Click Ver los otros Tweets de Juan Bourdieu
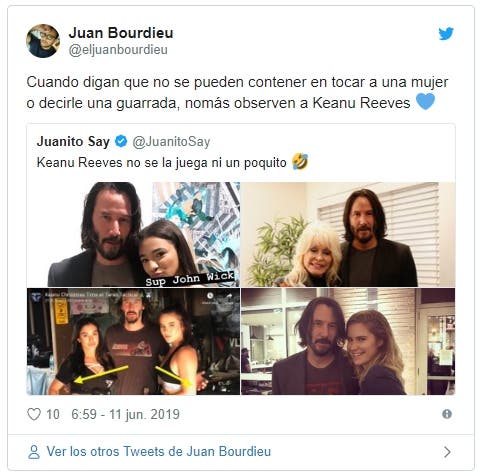The height and width of the screenshot is (476, 480). tap(159, 452)
